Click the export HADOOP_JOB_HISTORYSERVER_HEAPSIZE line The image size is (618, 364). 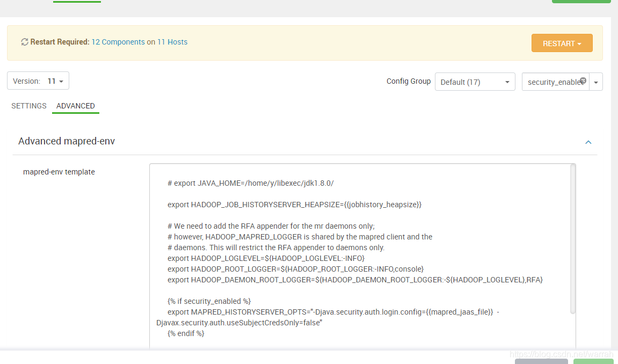(x=294, y=205)
